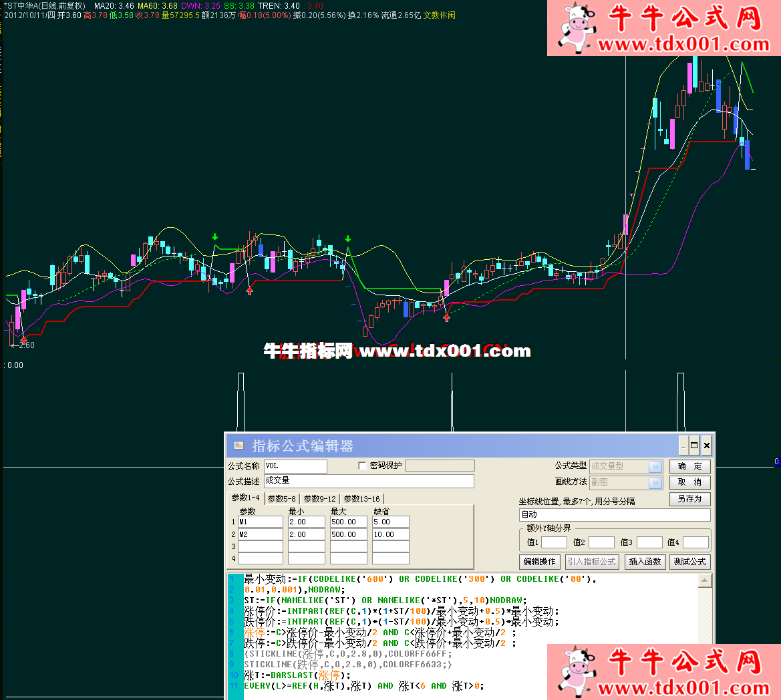Click the 测试公式 button

pyautogui.click(x=689, y=562)
